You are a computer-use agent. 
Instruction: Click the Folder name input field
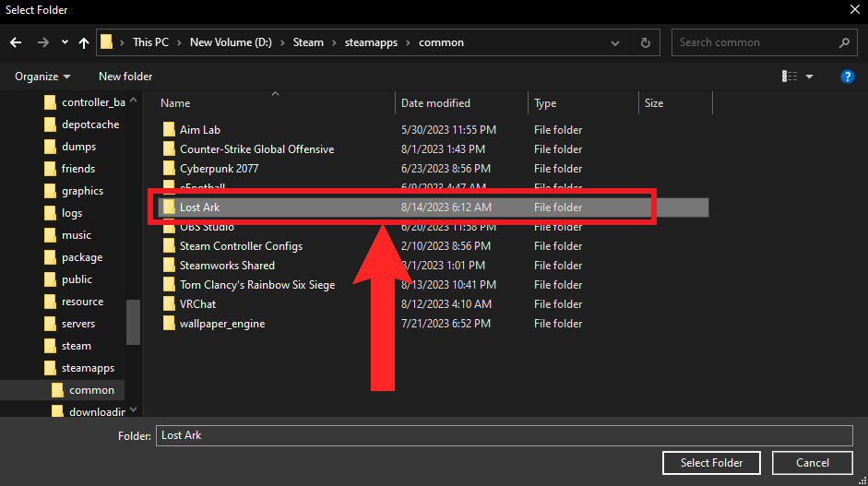(x=504, y=435)
